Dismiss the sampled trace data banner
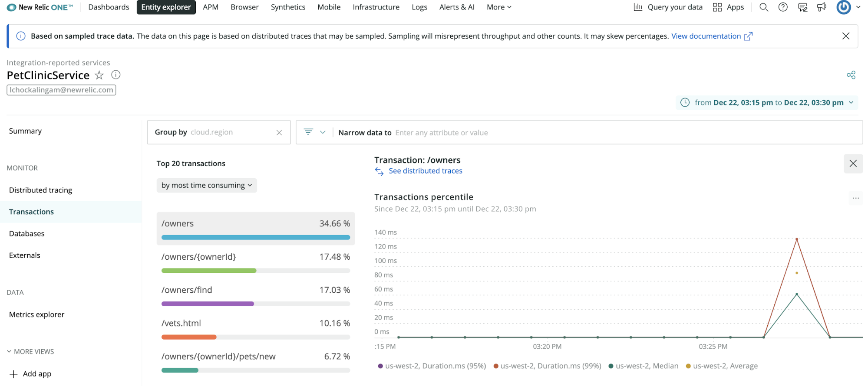The image size is (868, 386). pyautogui.click(x=845, y=36)
